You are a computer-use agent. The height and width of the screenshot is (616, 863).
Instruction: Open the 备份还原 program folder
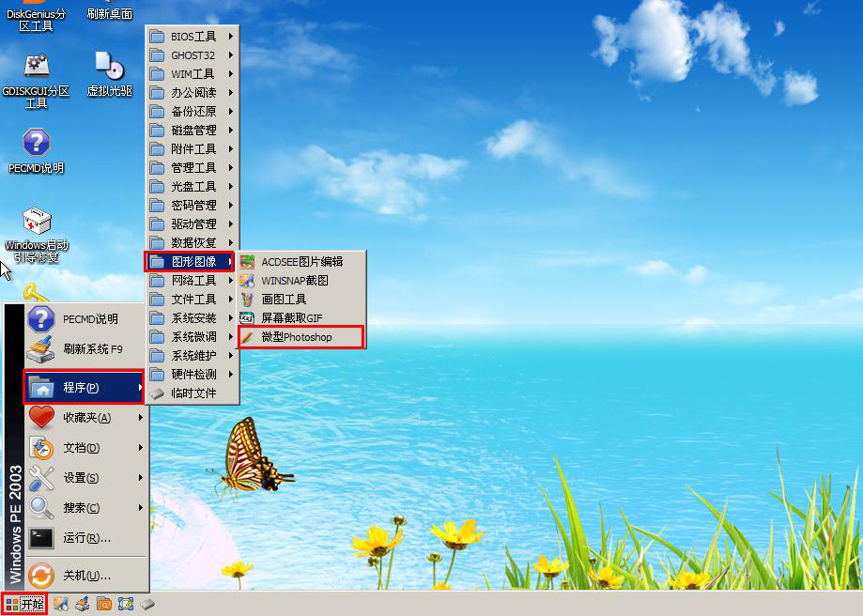pyautogui.click(x=193, y=111)
